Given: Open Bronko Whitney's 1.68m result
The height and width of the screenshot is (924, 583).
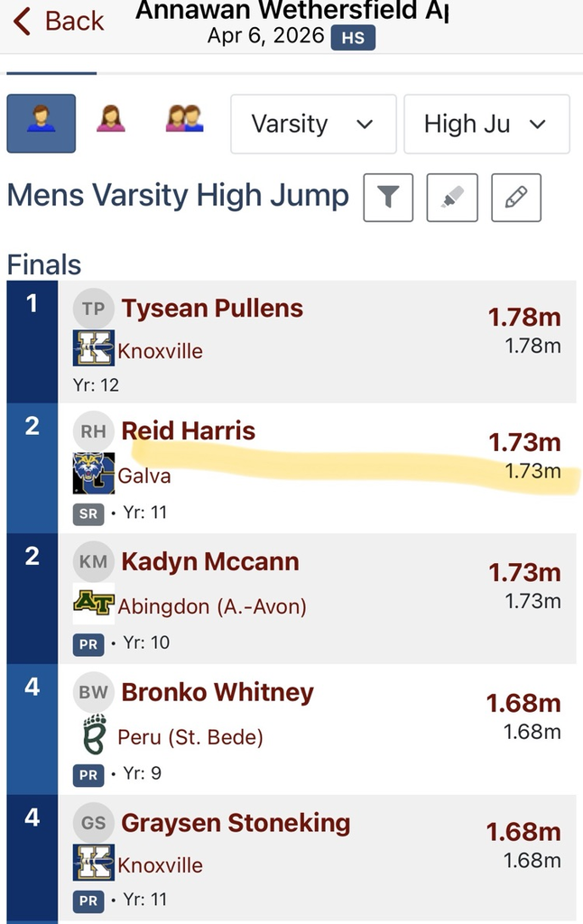Looking at the screenshot, I should [523, 703].
